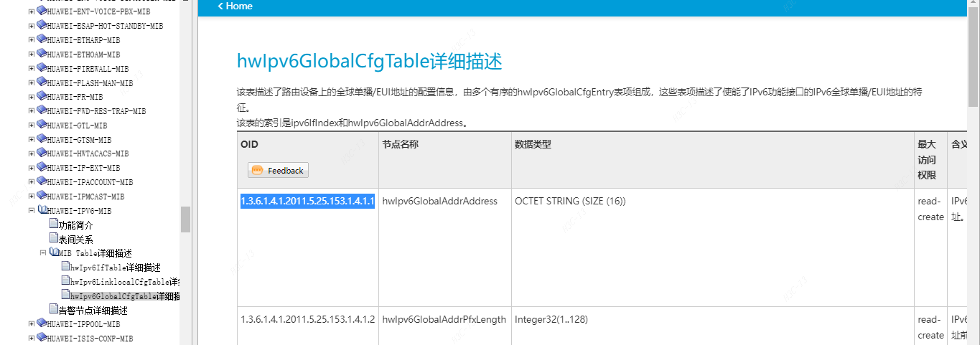980x345 pixels.
Task: Open 表间关系 in the tree
Action: [x=75, y=240]
